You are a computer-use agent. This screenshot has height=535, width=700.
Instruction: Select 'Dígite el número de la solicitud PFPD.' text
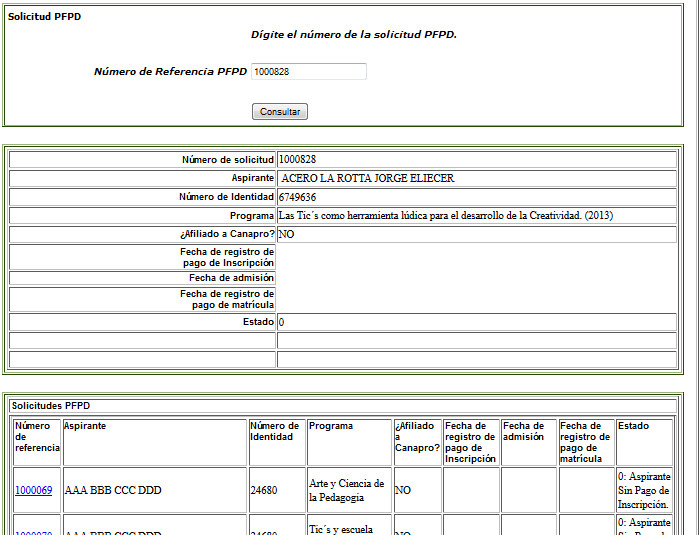coord(354,34)
